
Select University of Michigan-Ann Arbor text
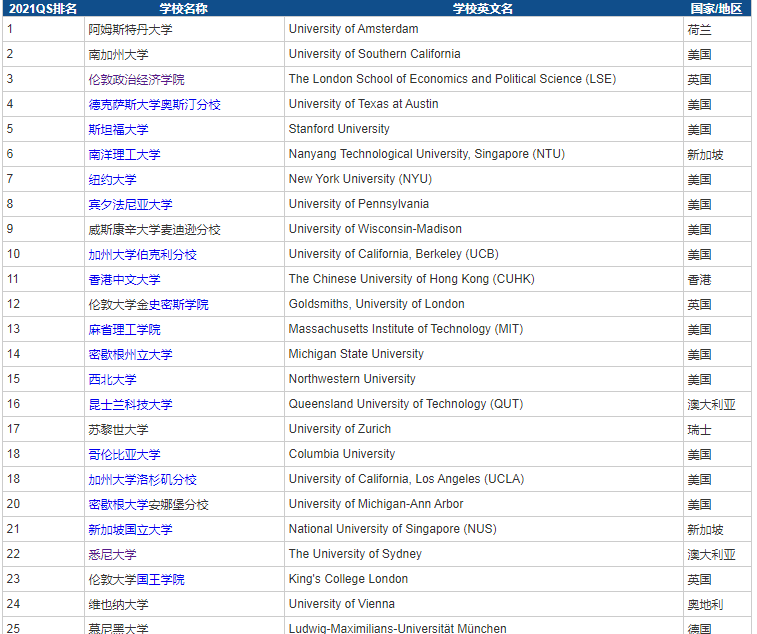point(376,504)
